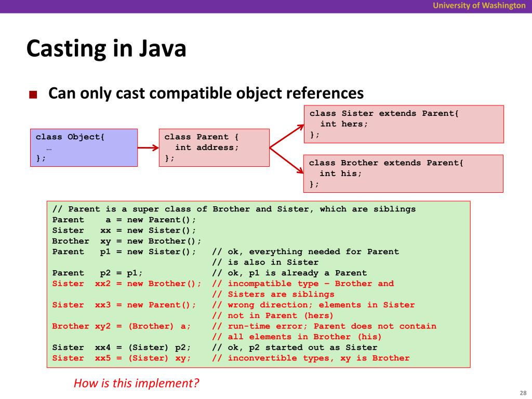Click comment 'is also in Sister'
532x399 pixels.
point(265,262)
